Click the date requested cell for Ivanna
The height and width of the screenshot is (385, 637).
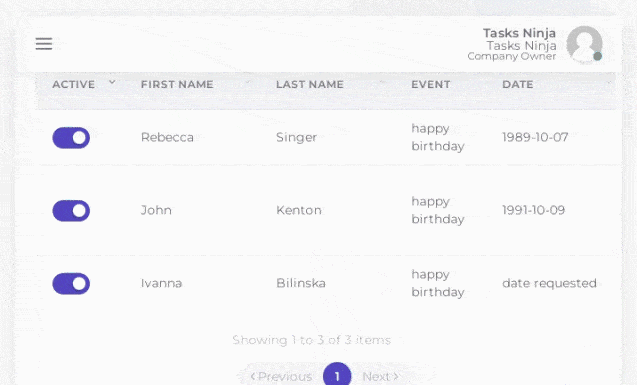pyautogui.click(x=549, y=283)
